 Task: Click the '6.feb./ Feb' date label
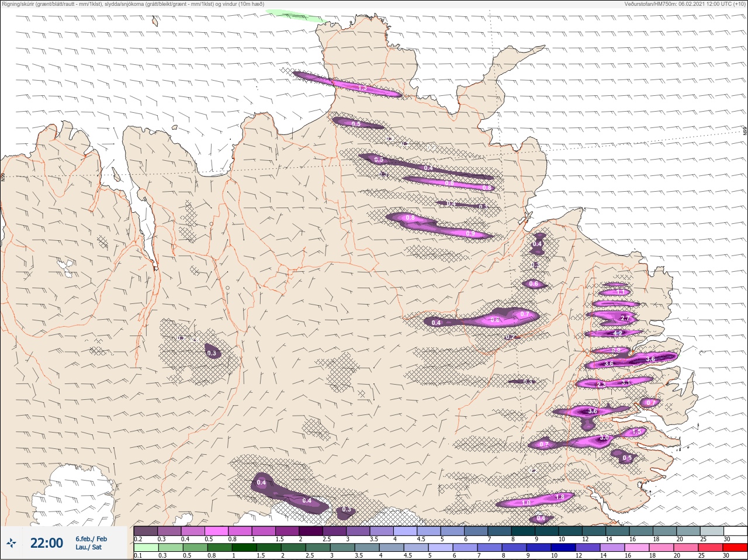tap(91, 538)
